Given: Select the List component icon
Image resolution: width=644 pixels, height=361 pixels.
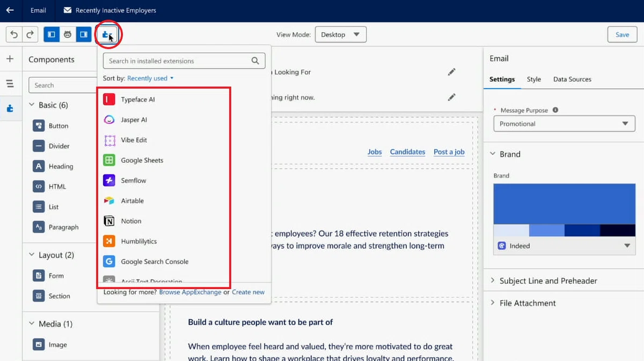Looking at the screenshot, I should coord(38,207).
